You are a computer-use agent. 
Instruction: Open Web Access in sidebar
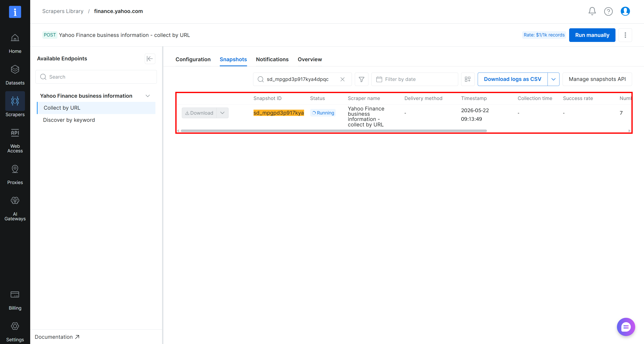[15, 141]
